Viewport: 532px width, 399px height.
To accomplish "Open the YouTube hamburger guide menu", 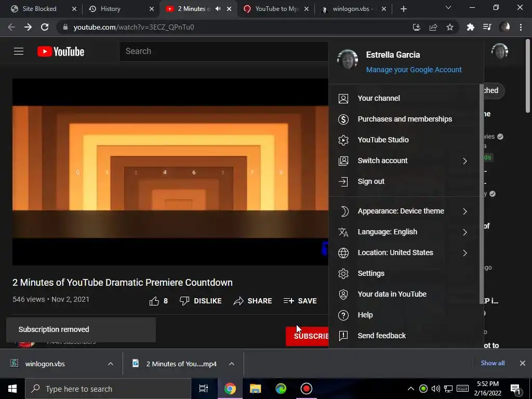I will tap(19, 51).
